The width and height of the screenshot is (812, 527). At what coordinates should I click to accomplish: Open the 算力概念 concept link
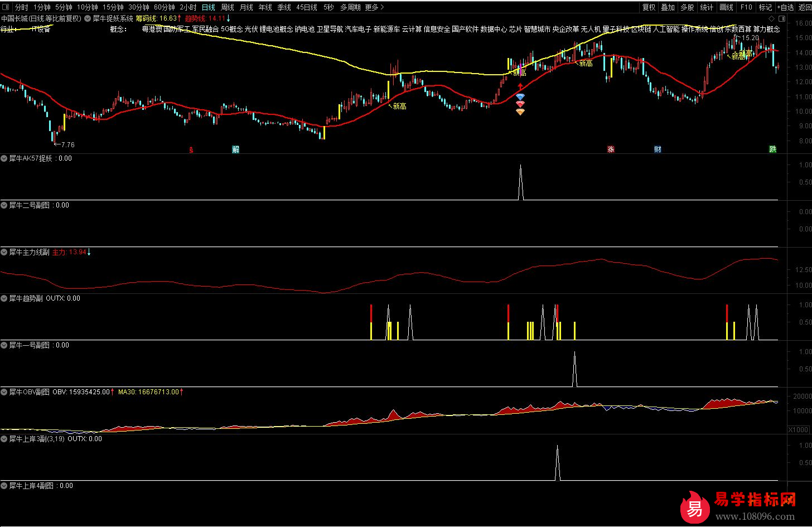tap(767, 29)
